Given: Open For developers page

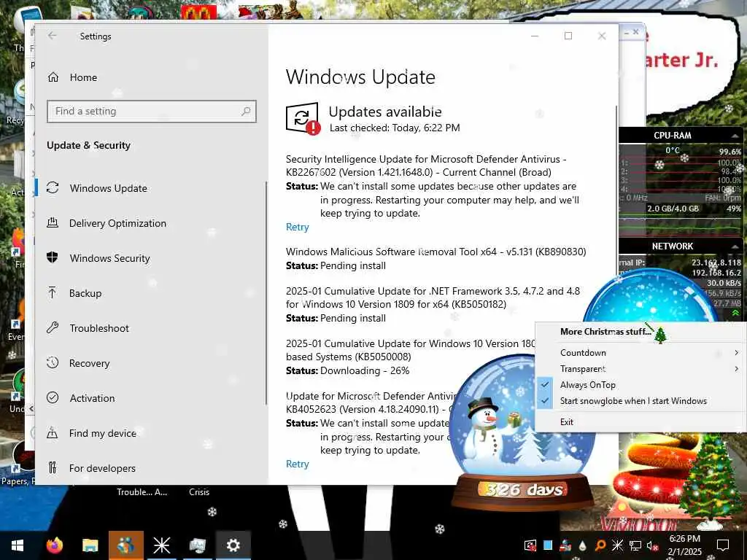Looking at the screenshot, I should (102, 469).
